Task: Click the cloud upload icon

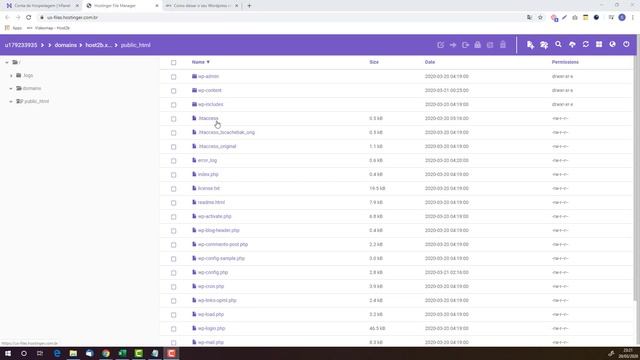Action: point(572,44)
